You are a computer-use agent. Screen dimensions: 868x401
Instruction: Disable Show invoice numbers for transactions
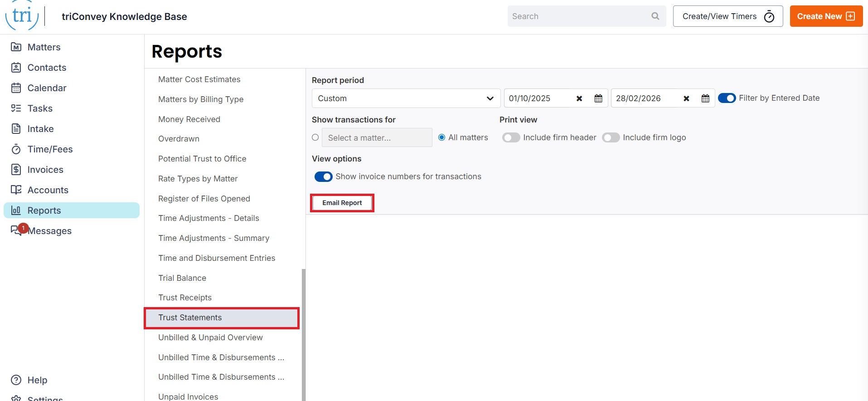tap(323, 177)
